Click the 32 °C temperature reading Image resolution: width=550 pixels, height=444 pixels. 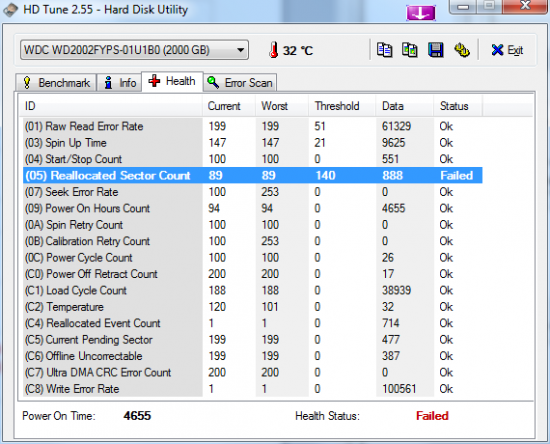pyautogui.click(x=298, y=51)
